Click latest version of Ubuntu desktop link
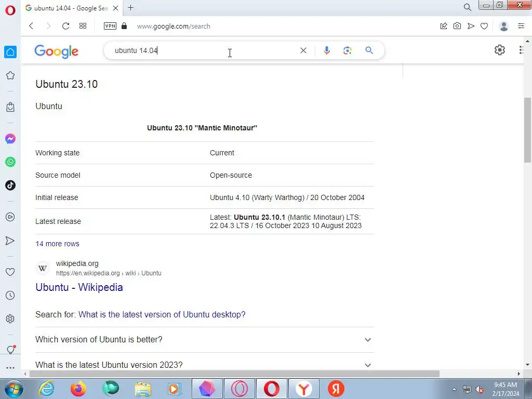This screenshot has height=399, width=532. point(162,314)
